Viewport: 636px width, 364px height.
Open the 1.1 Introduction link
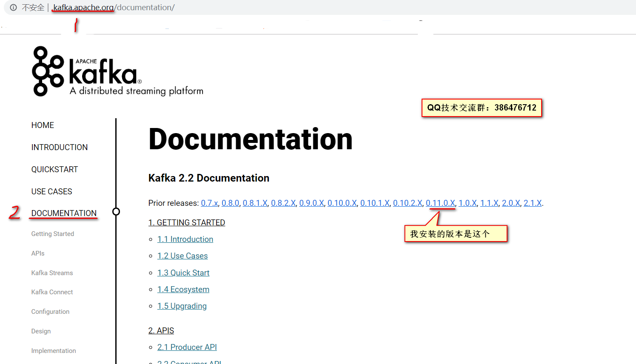[x=185, y=239]
